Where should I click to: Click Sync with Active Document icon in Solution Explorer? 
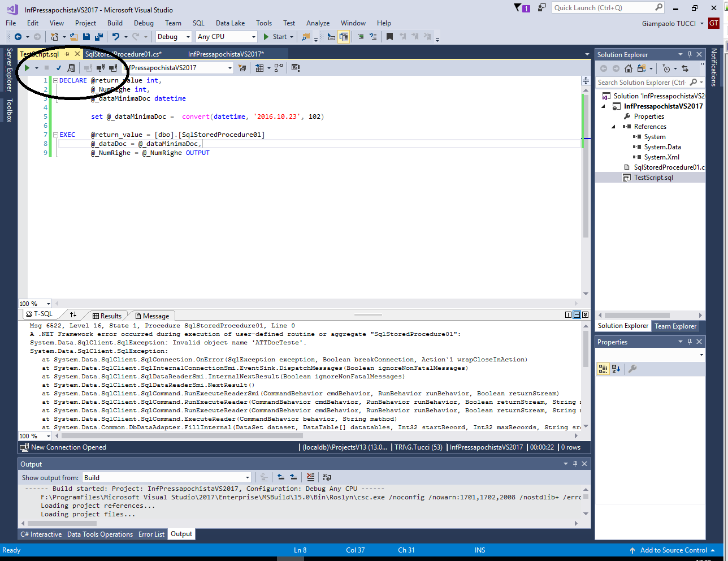685,68
